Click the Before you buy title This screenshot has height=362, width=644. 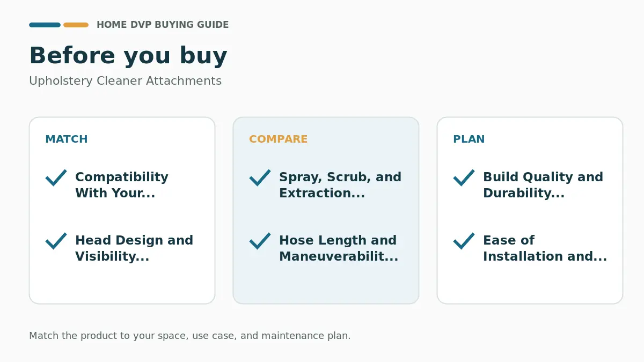[x=128, y=56]
